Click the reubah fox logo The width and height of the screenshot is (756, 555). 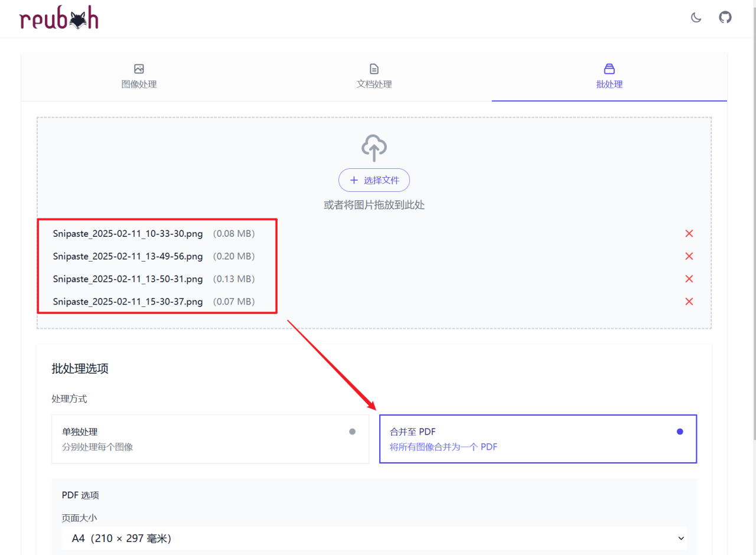click(x=59, y=19)
